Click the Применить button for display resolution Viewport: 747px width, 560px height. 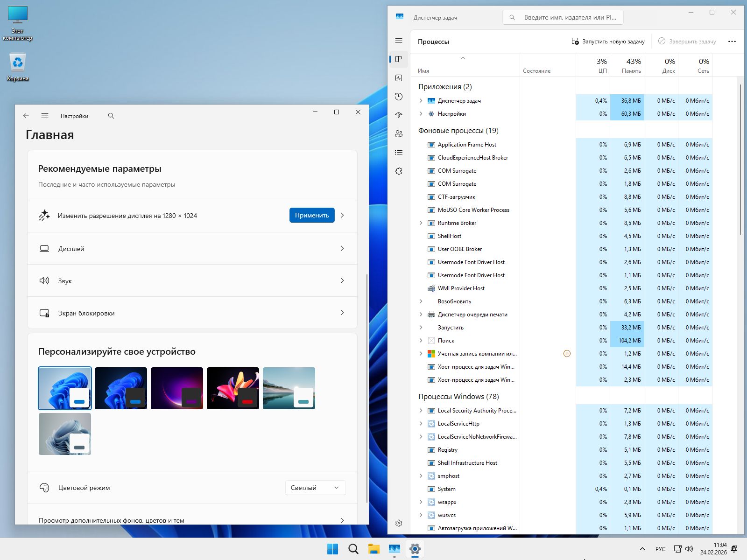pos(311,215)
